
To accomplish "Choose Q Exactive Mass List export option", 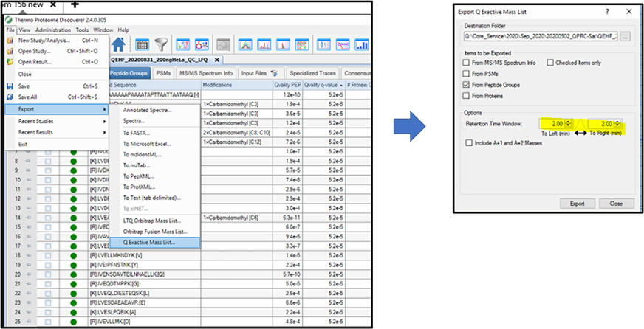I will (x=155, y=243).
